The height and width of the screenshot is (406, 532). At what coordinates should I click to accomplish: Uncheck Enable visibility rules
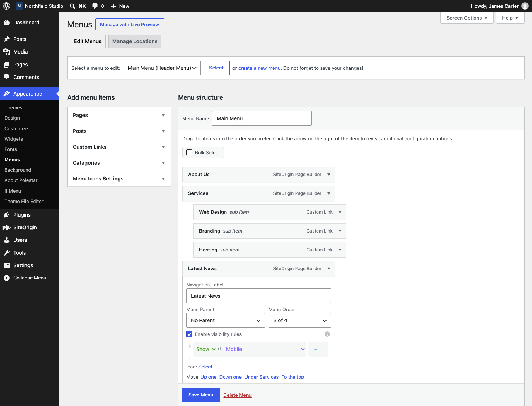pos(189,334)
